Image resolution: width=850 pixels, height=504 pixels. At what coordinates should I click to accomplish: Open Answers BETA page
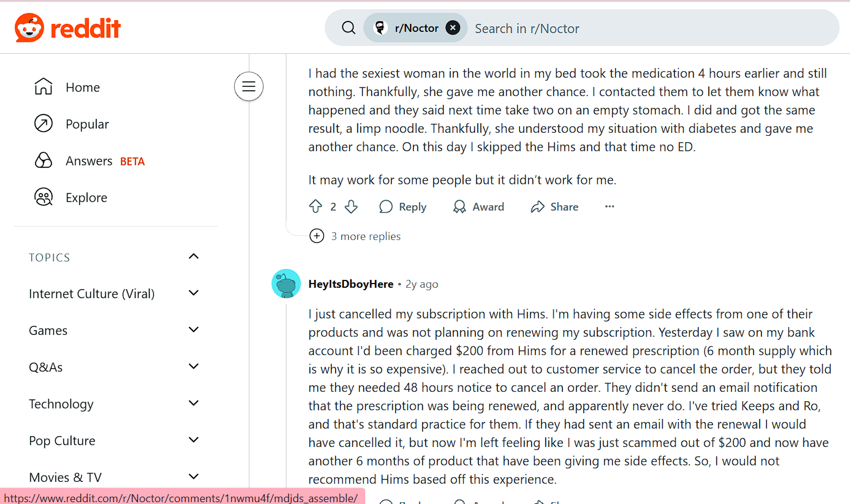coord(89,161)
